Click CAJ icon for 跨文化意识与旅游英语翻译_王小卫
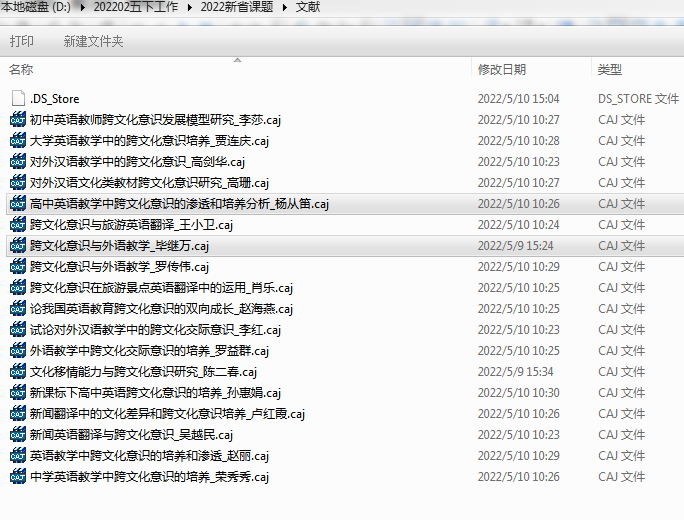This screenshot has width=684, height=520. pyautogui.click(x=18, y=225)
